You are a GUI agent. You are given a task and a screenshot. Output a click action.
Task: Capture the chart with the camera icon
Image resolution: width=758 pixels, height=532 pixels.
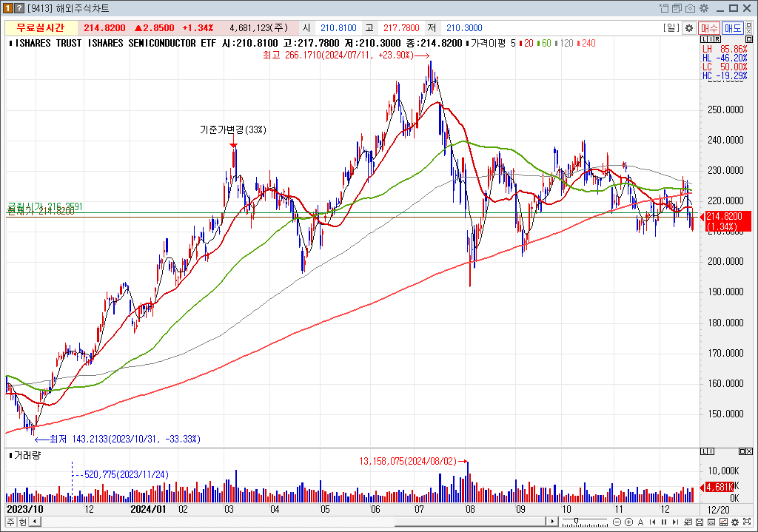click(690, 8)
